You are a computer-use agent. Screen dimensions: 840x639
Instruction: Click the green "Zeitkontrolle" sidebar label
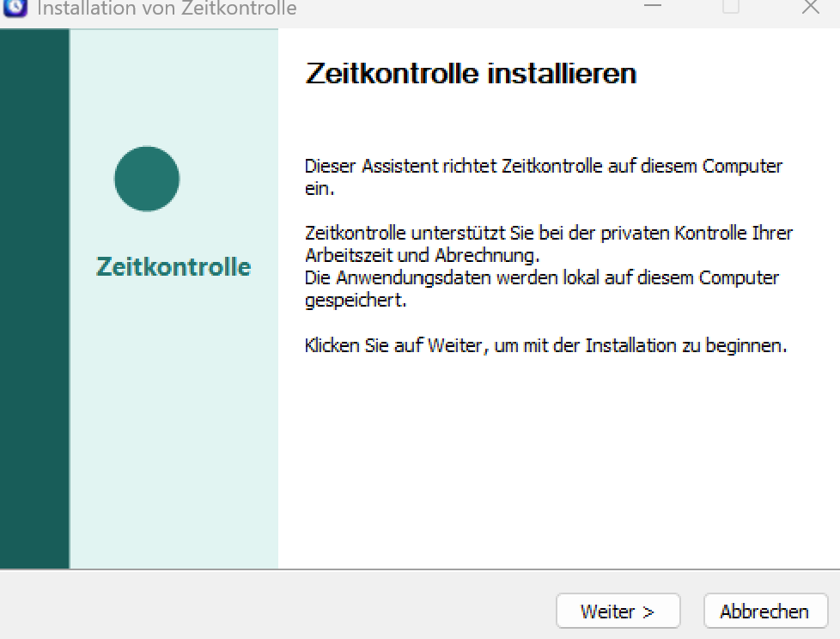coord(173,266)
